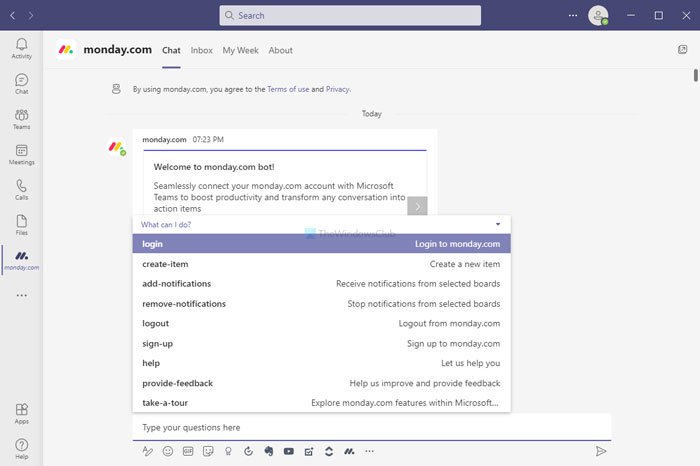Open Files in the sidebar

(21, 225)
